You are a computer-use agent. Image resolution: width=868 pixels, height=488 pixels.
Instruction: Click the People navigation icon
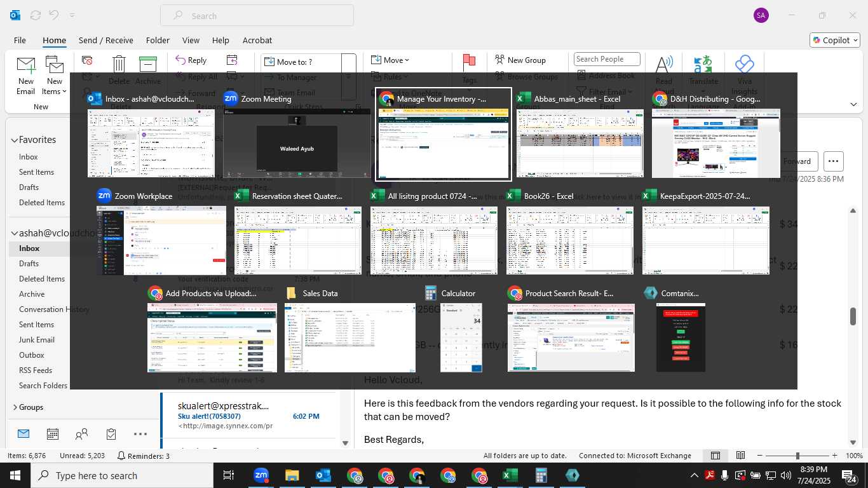[82, 434]
